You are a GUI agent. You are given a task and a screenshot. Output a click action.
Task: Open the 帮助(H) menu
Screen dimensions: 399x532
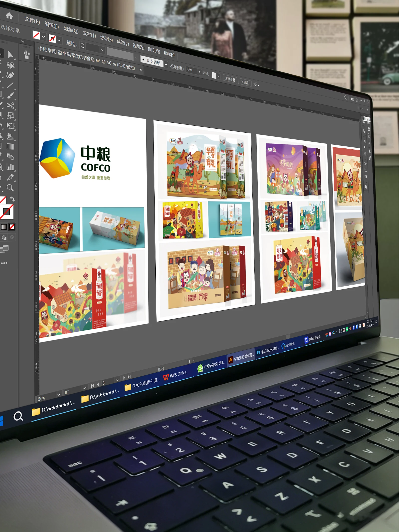pyautogui.click(x=169, y=54)
